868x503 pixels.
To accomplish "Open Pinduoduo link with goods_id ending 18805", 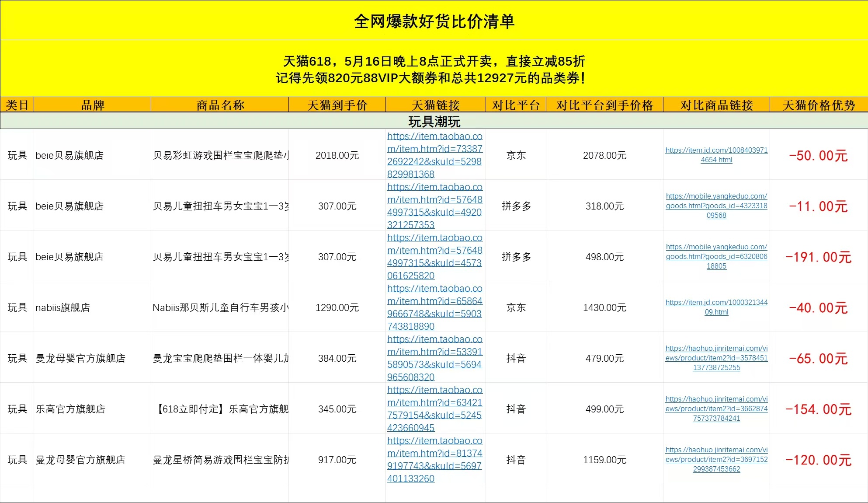I will click(x=716, y=256).
